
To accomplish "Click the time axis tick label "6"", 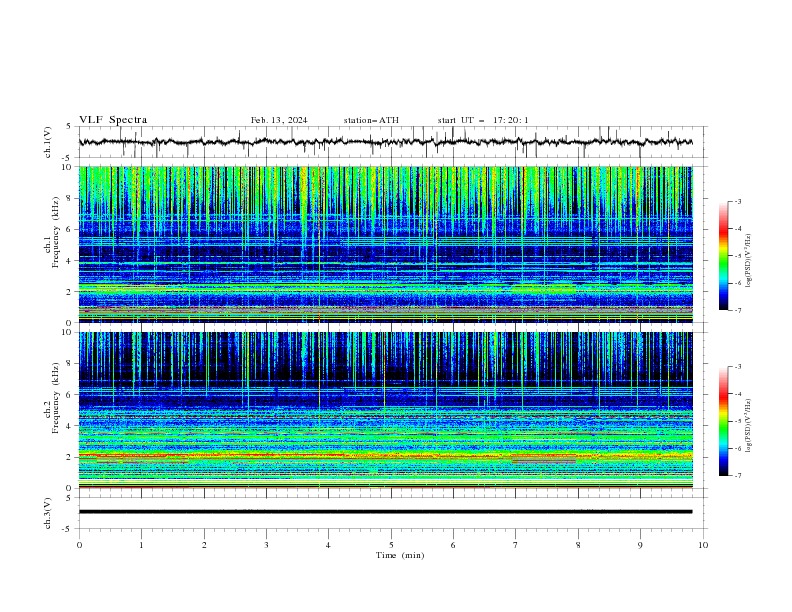I will point(453,545).
